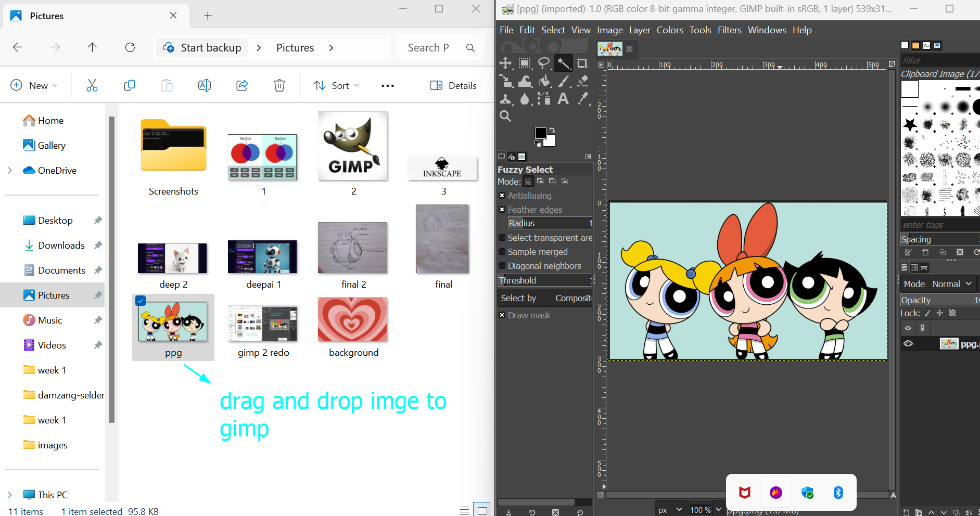Click the black foreground color swatch

click(541, 133)
